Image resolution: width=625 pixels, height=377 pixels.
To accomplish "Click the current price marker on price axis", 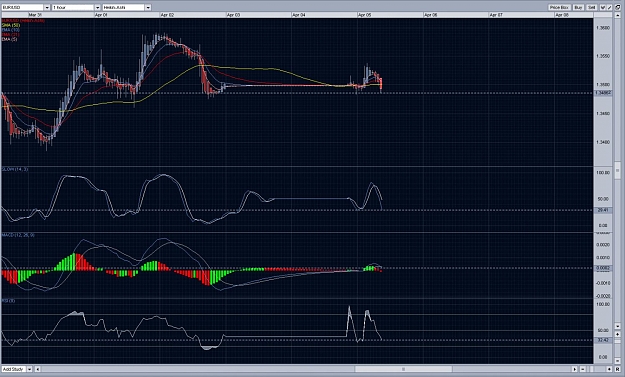I will pos(603,93).
